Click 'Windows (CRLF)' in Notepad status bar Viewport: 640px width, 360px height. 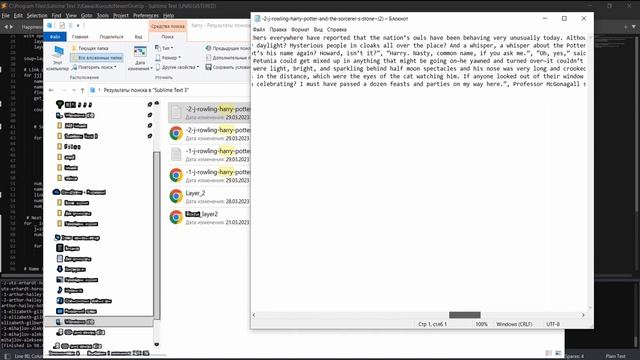(x=514, y=324)
